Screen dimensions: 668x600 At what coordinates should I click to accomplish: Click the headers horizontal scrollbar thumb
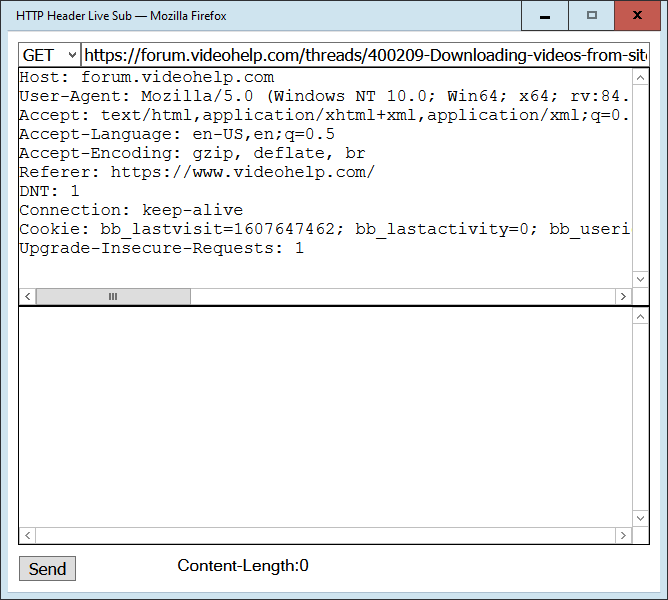(113, 296)
